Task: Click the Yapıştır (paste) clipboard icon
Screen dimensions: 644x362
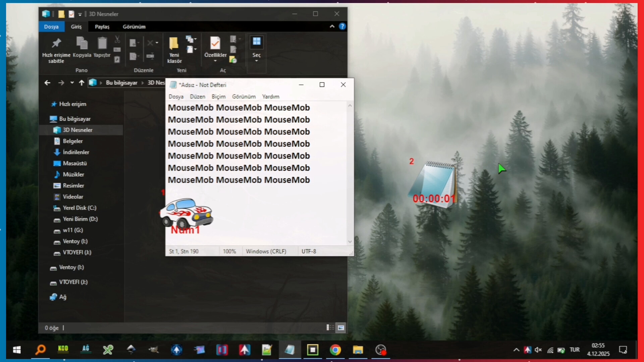Action: point(102,43)
